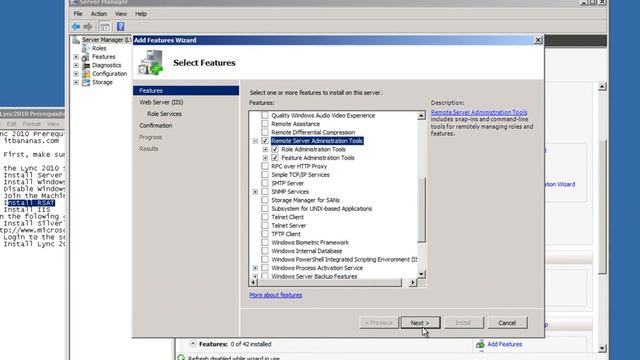Select Windows PowerShell Integrated Scripting Environment row
Viewport: 640px width, 360px height.
pyautogui.click(x=344, y=260)
